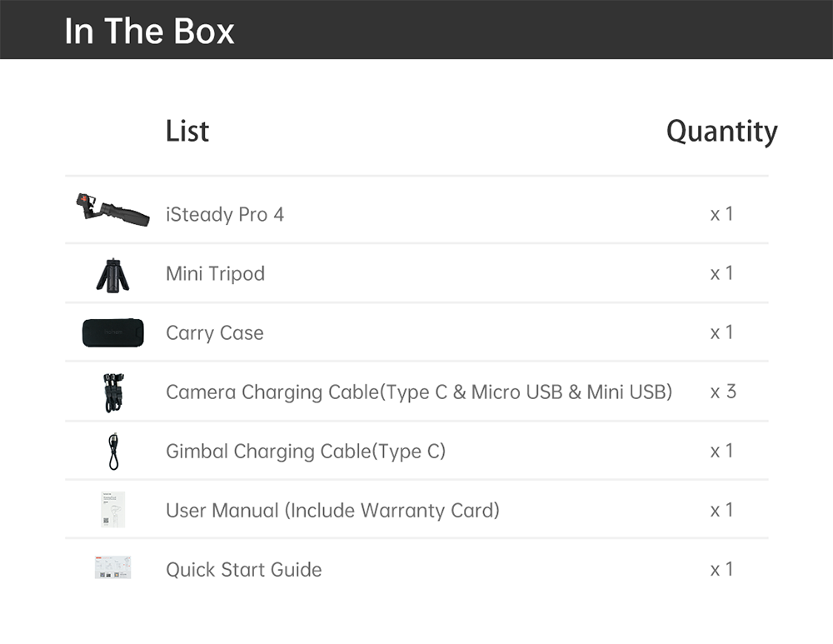Click the 'x 3' quantity value

pos(722,392)
